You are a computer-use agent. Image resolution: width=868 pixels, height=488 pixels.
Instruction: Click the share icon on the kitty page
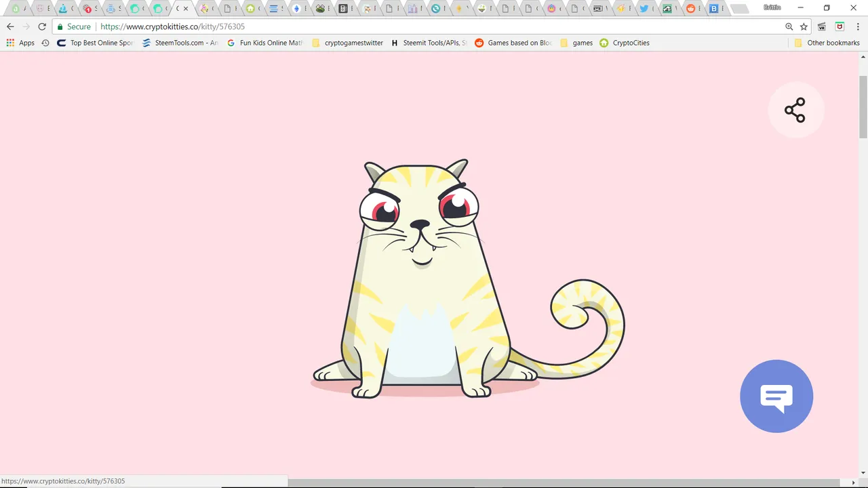click(x=795, y=110)
